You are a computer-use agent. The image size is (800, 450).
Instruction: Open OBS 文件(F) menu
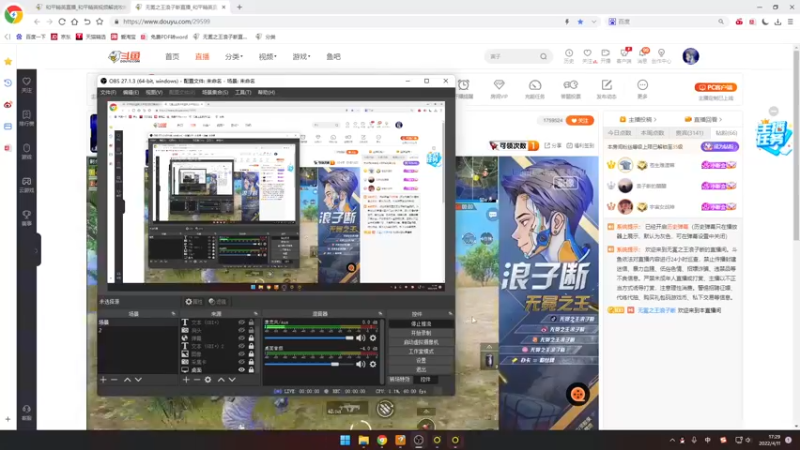(x=108, y=92)
